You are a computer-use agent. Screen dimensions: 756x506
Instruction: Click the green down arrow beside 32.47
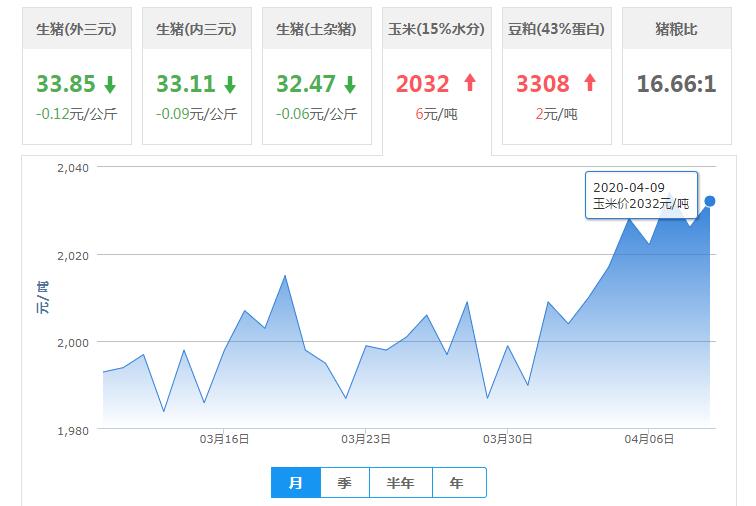[350, 84]
